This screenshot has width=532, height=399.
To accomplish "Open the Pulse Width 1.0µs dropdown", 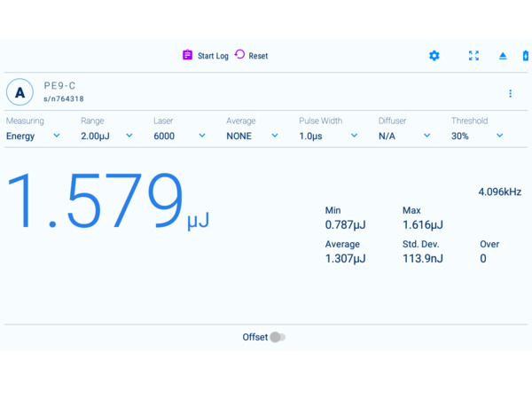I will (328, 136).
